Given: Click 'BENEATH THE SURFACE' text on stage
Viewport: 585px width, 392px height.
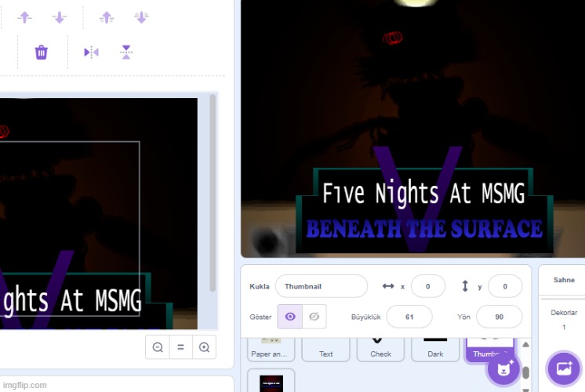Looking at the screenshot, I should pyautogui.click(x=424, y=229).
